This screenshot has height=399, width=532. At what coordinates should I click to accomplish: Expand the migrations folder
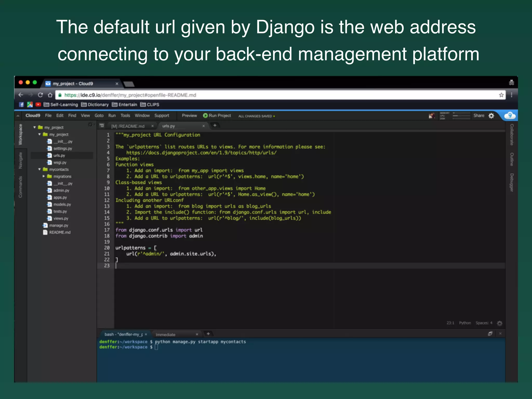click(x=44, y=176)
